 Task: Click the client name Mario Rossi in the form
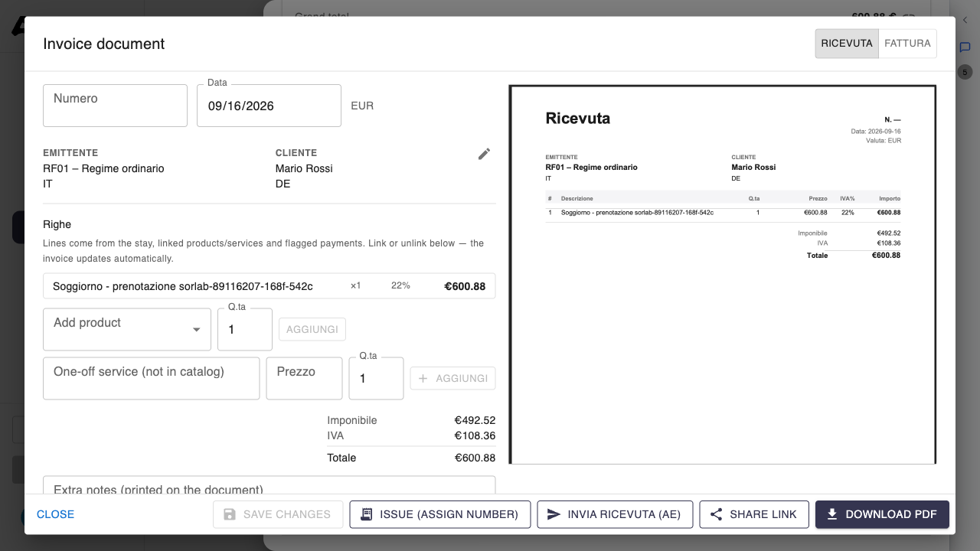point(304,168)
